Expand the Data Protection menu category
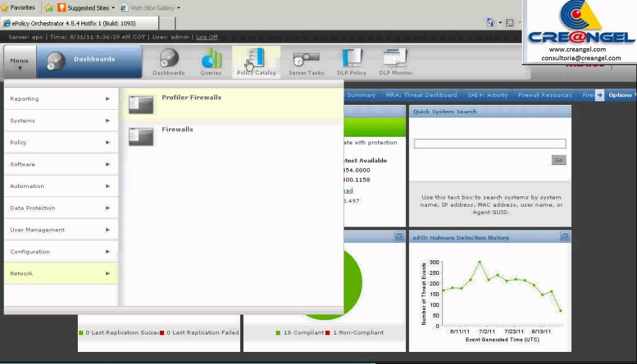 pyautogui.click(x=61, y=208)
